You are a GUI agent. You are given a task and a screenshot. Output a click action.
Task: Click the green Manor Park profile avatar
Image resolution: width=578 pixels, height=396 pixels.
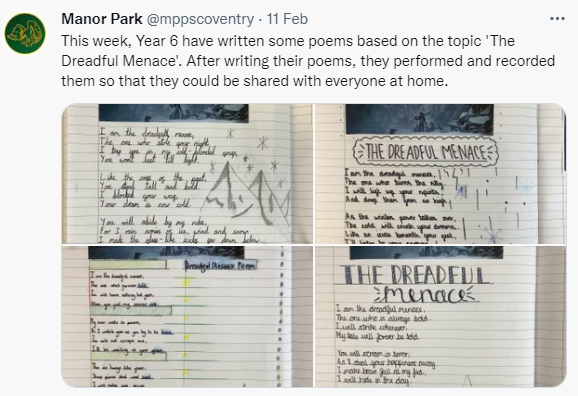[x=25, y=33]
